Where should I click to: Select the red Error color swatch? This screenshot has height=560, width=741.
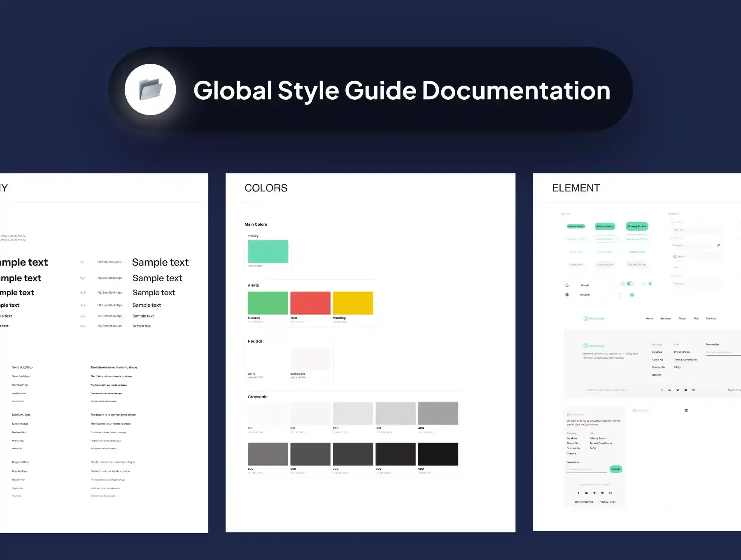pyautogui.click(x=310, y=303)
